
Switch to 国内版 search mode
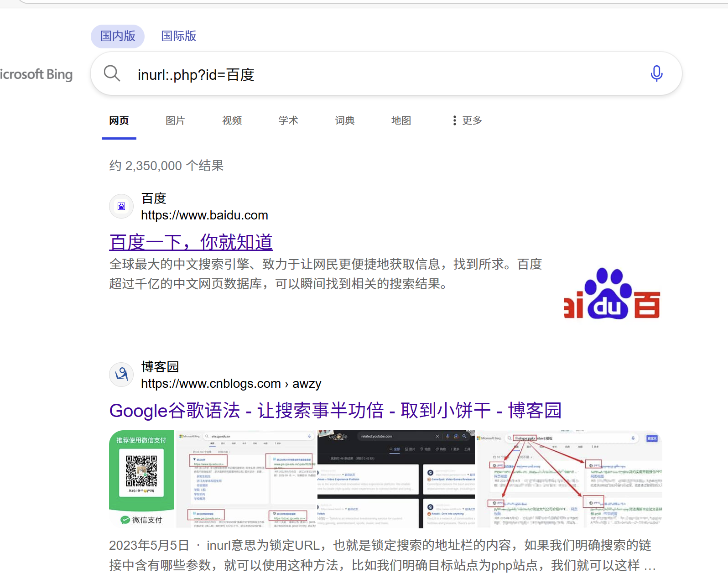(x=118, y=36)
